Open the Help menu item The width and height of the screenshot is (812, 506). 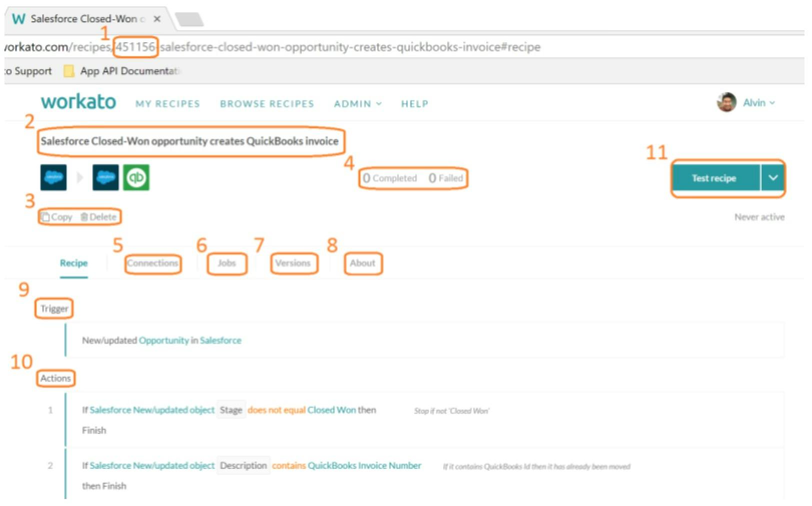(x=414, y=104)
